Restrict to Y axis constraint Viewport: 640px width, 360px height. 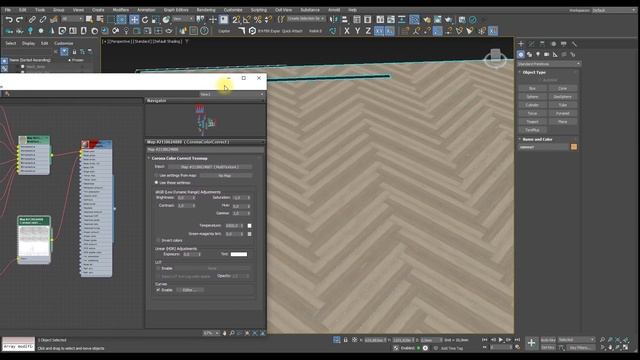pos(358,31)
